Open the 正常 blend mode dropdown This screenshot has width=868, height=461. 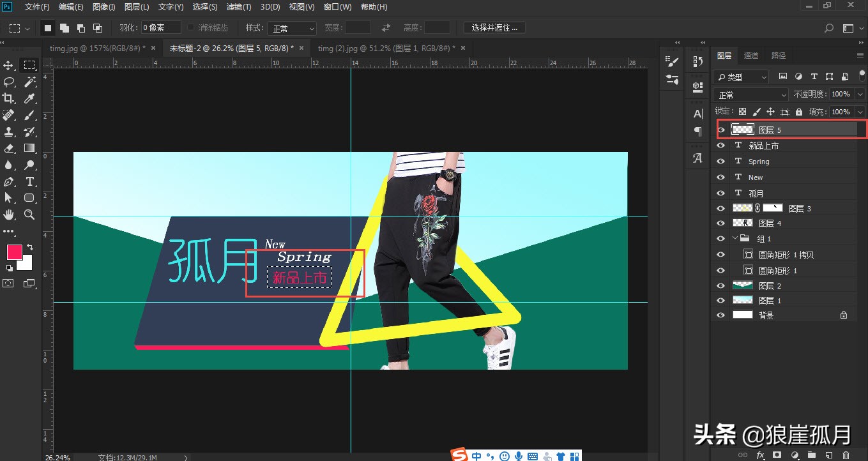(750, 94)
